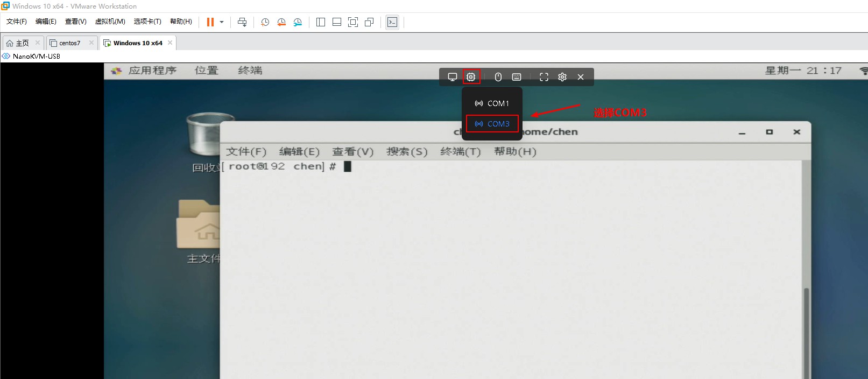
Task: Close the NanoKVM floating toolbar
Action: [581, 77]
